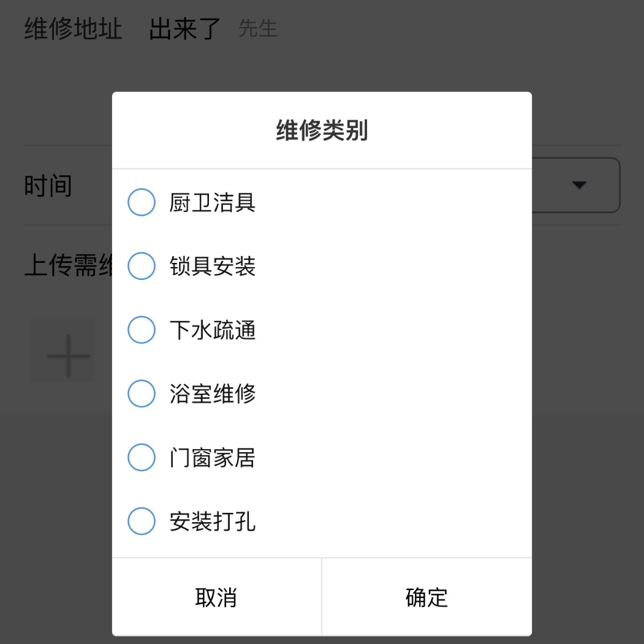The width and height of the screenshot is (644, 644).
Task: Tap the 时间 field label
Action: pyautogui.click(x=48, y=186)
